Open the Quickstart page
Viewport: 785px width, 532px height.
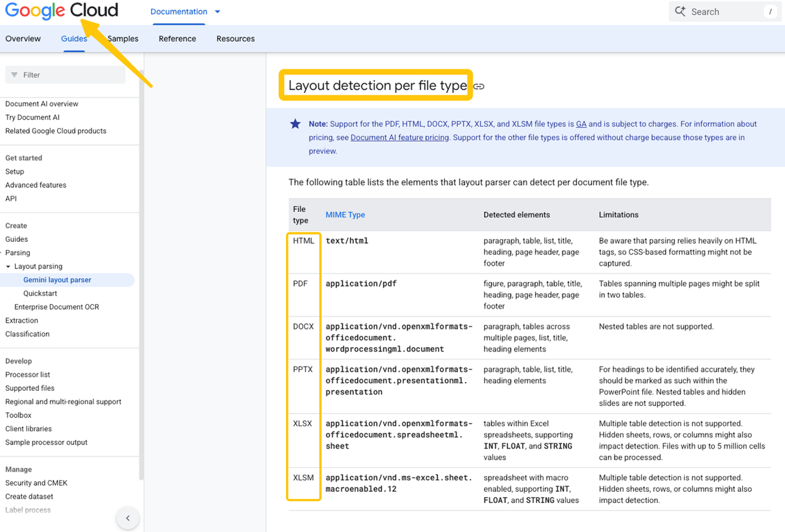(x=40, y=294)
